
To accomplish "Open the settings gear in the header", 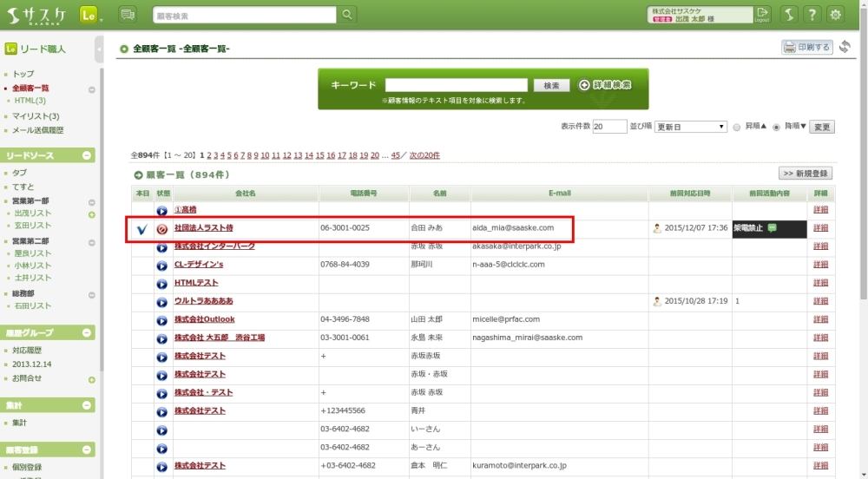I will point(836,15).
